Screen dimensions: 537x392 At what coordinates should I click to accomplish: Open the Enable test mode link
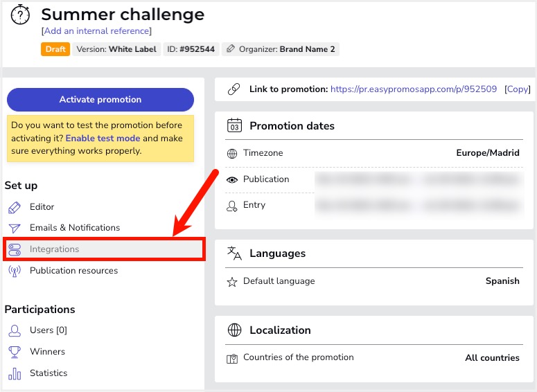click(103, 138)
